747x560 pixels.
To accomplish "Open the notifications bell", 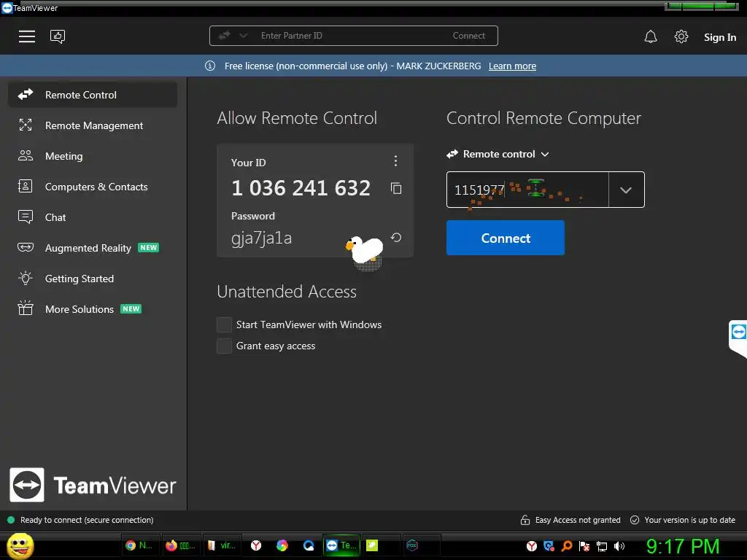I will [x=651, y=36].
